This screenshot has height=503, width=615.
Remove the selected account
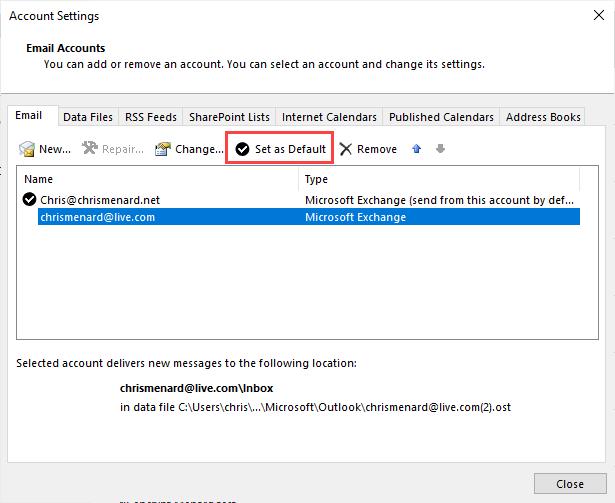[368, 150]
